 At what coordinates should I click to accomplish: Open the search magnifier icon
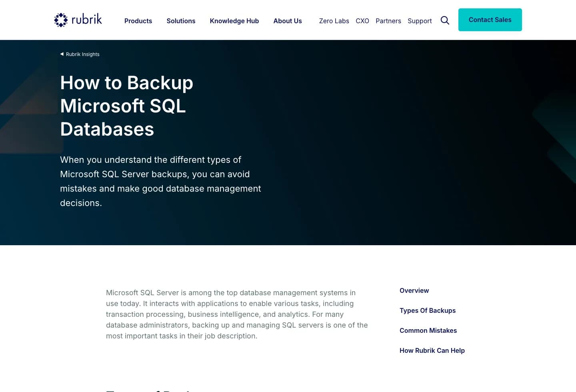(445, 20)
